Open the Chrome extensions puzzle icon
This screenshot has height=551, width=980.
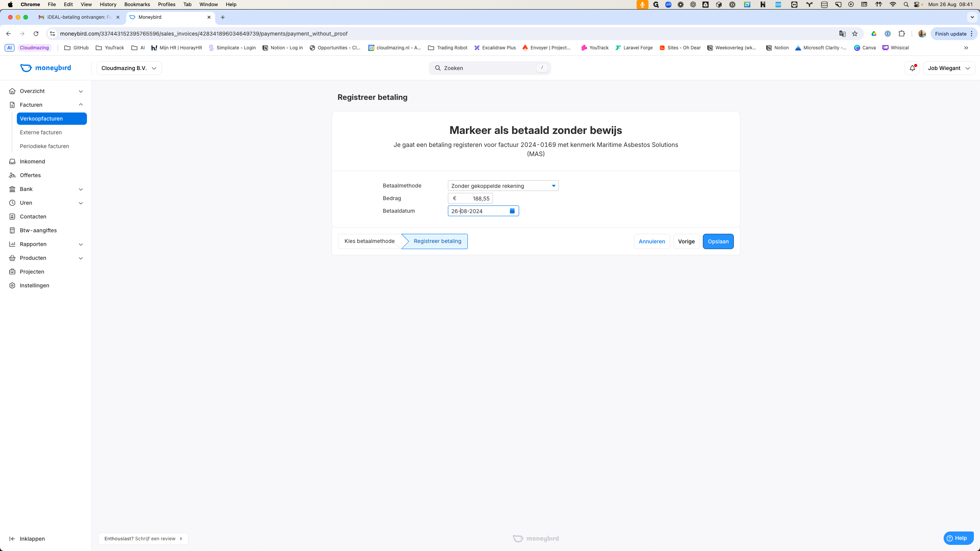point(902,34)
